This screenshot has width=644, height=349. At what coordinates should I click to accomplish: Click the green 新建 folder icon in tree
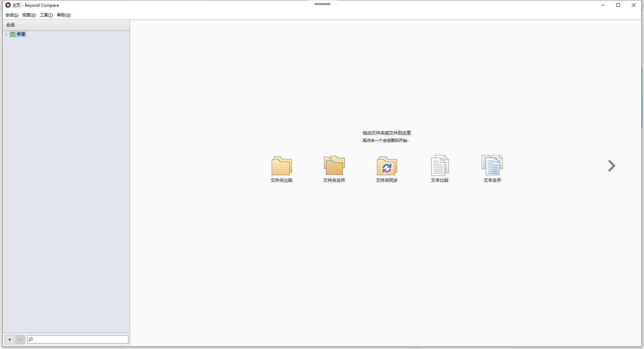tap(13, 34)
